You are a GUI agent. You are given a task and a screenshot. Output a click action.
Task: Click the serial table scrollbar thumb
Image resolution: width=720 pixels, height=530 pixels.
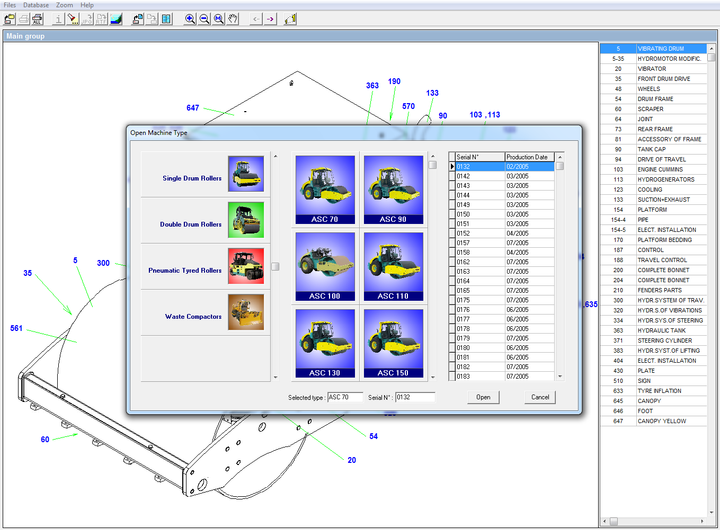coord(560,166)
